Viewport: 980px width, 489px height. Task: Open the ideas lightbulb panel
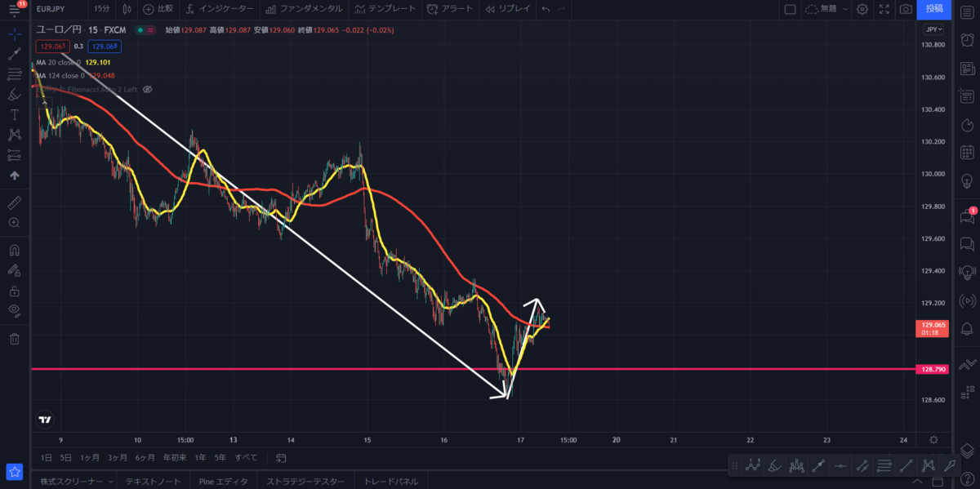point(967,180)
